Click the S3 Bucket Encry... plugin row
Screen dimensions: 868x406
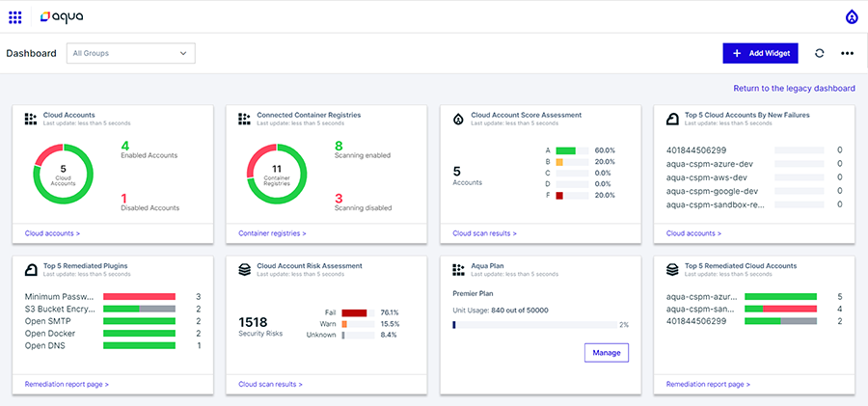[x=113, y=309]
